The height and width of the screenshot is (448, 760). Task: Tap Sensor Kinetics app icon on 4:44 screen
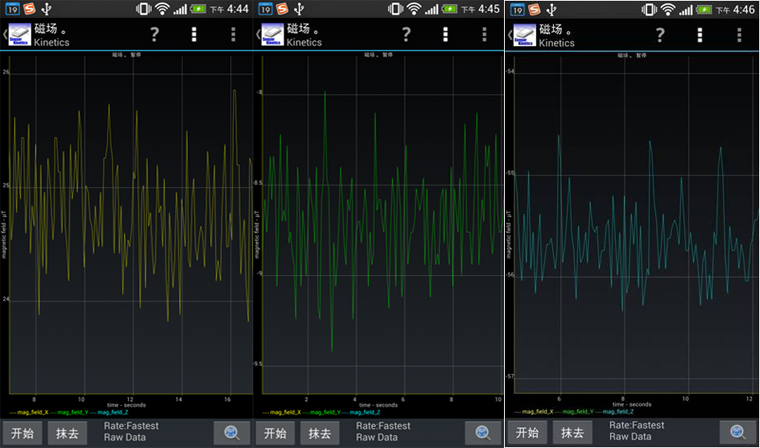[20, 34]
